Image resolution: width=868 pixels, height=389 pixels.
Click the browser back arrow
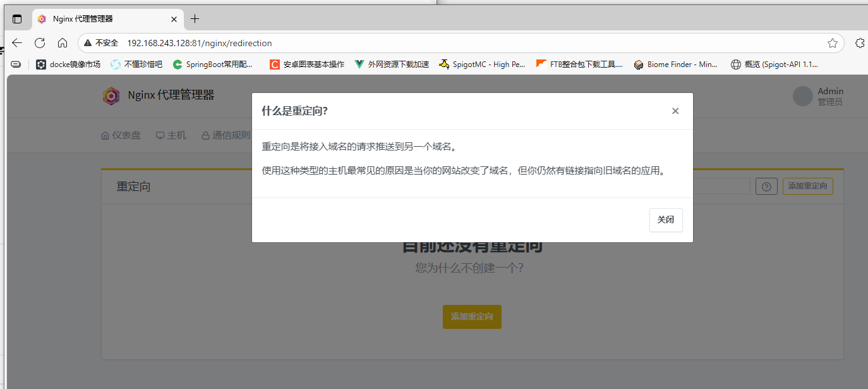coord(17,43)
